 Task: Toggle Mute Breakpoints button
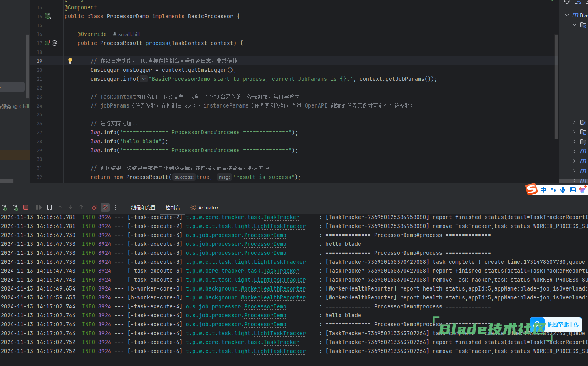tap(105, 207)
